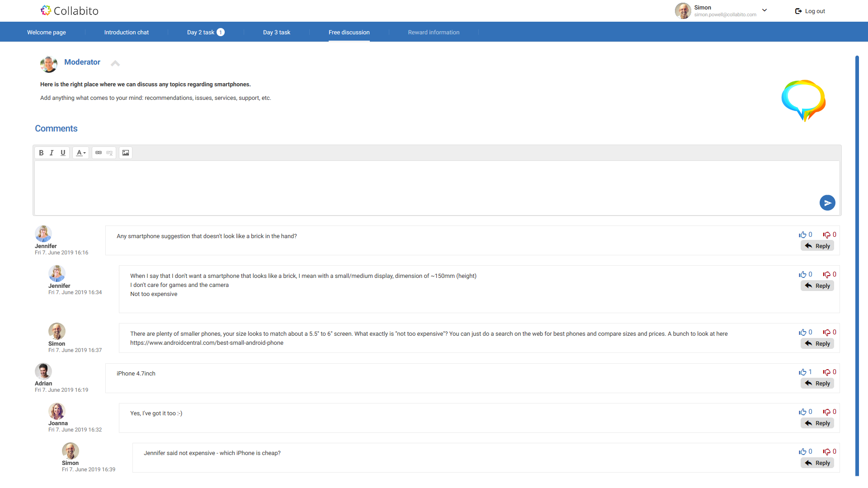
Task: Open the Introduction chat tab
Action: coord(126,32)
